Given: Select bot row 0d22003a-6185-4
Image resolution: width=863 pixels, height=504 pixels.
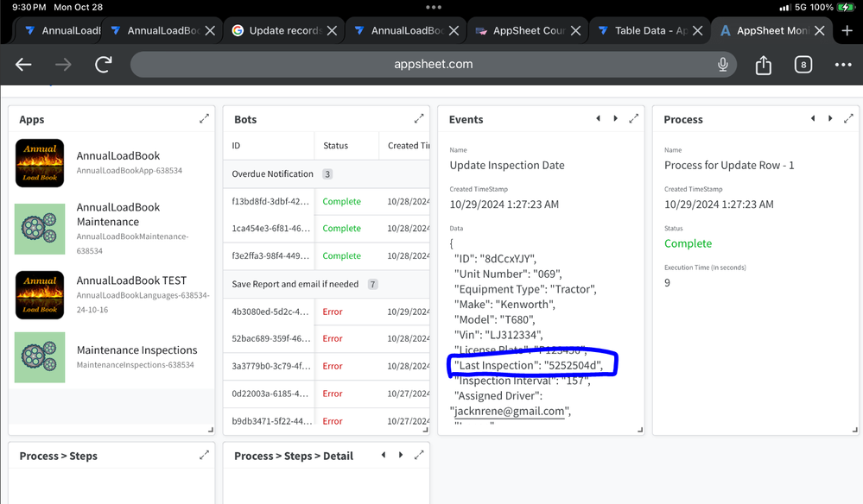Looking at the screenshot, I should [x=327, y=394].
